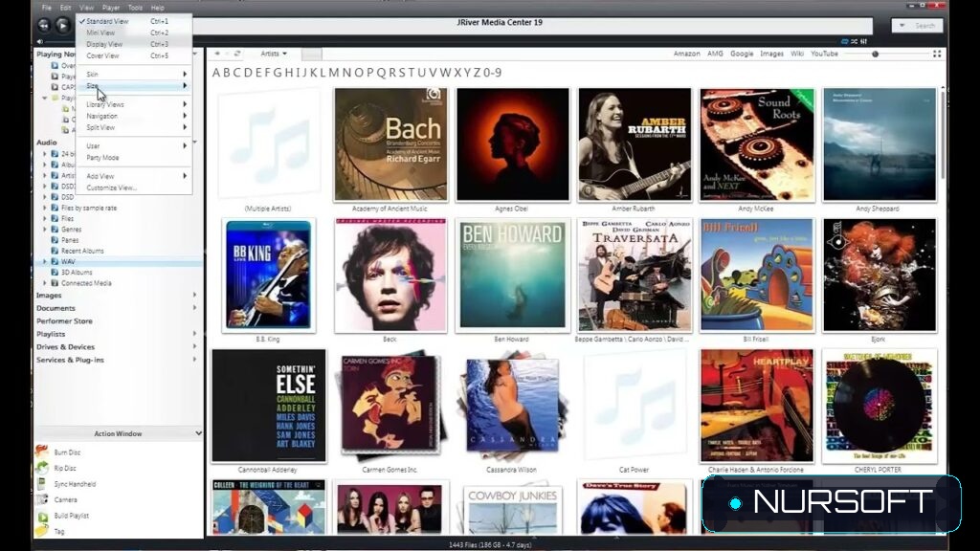Open the Google link
This screenshot has width=980, height=551.
pos(742,54)
